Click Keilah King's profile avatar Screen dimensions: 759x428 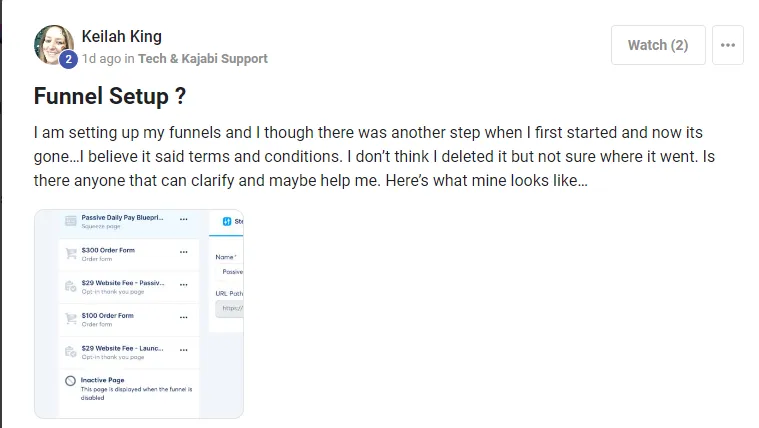tap(54, 45)
